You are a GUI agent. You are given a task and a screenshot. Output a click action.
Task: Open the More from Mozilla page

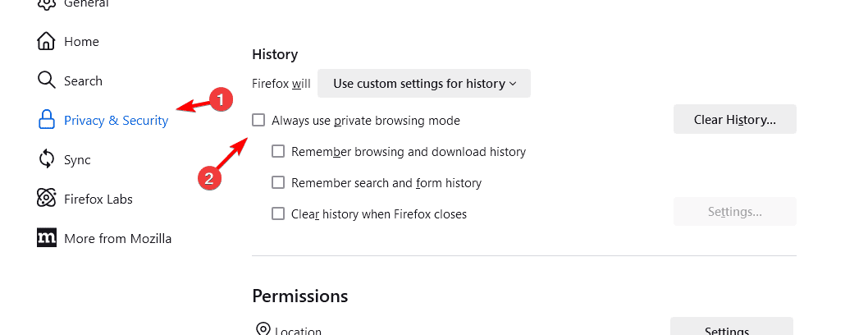coord(117,238)
